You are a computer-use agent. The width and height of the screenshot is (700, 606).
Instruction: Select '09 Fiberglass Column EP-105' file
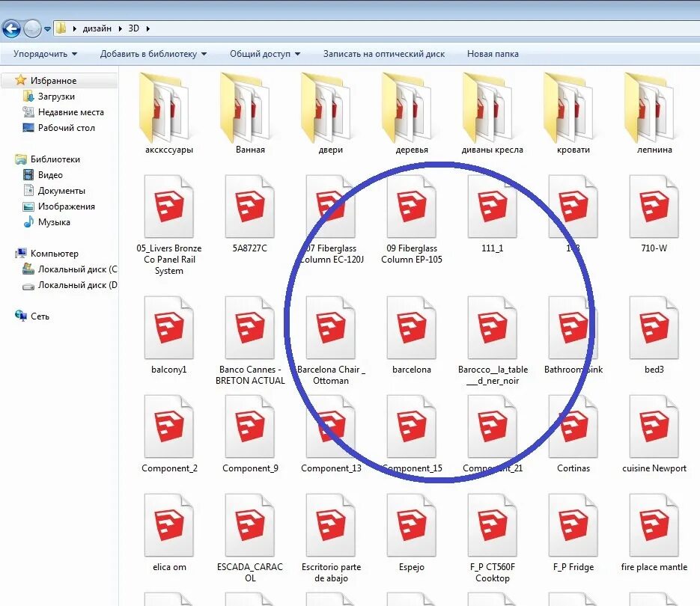click(412, 219)
